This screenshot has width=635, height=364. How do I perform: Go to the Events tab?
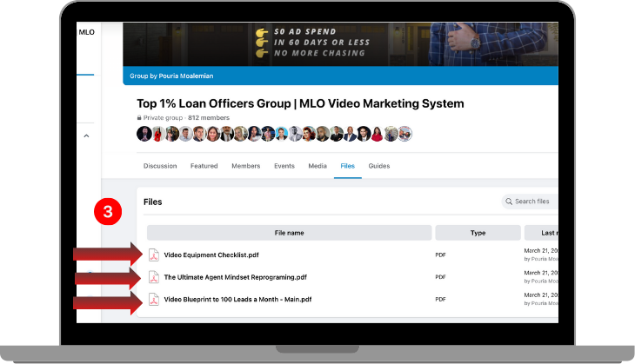pos(284,166)
